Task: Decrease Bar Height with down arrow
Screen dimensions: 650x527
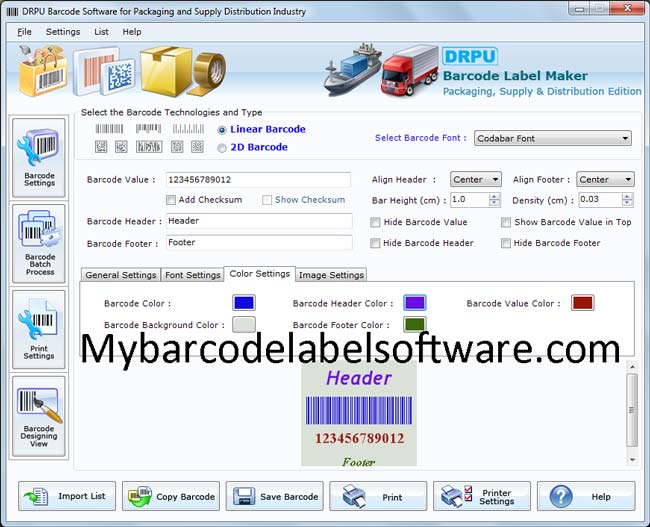Action: pyautogui.click(x=494, y=203)
